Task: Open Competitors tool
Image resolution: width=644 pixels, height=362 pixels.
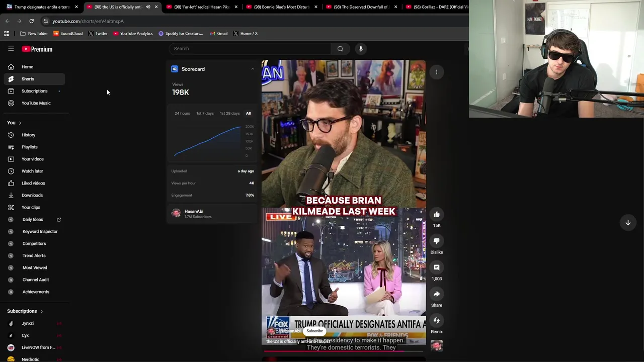Action: pyautogui.click(x=34, y=243)
